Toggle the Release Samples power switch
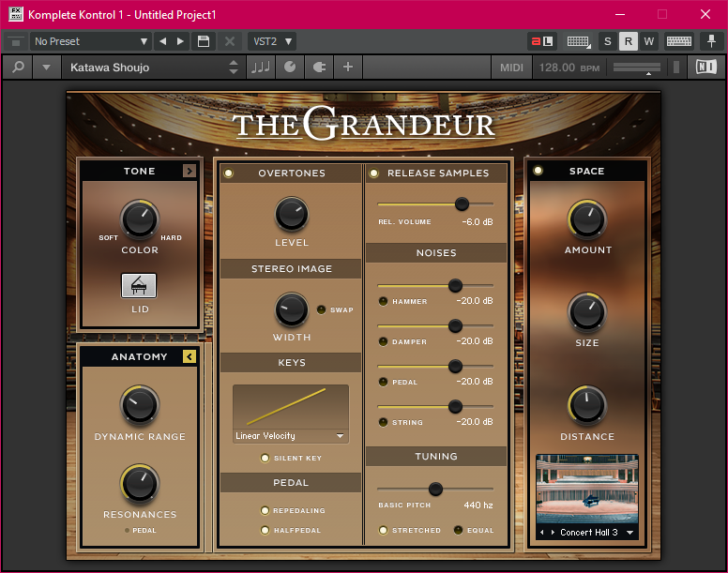 pos(373,173)
